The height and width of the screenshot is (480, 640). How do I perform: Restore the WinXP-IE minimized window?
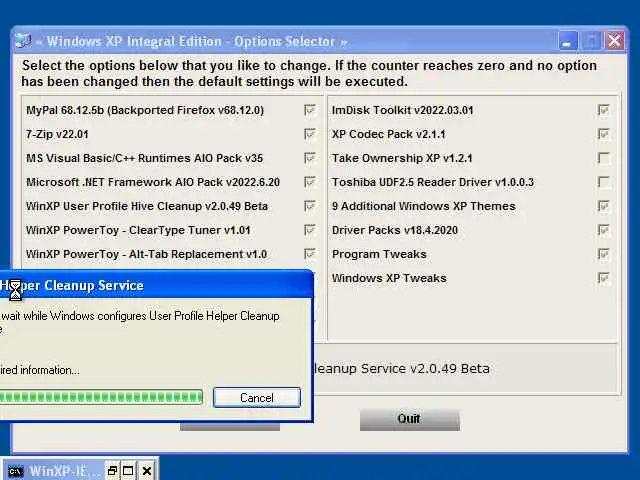click(x=112, y=471)
